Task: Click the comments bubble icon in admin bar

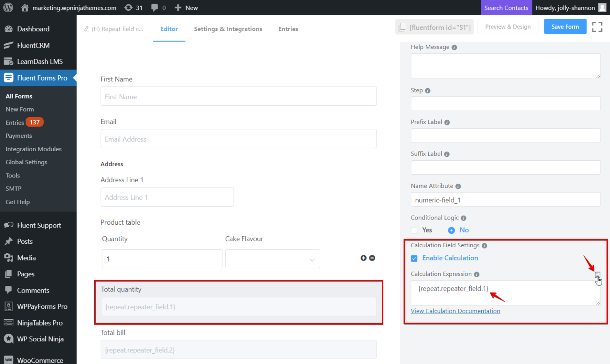Action: (155, 8)
